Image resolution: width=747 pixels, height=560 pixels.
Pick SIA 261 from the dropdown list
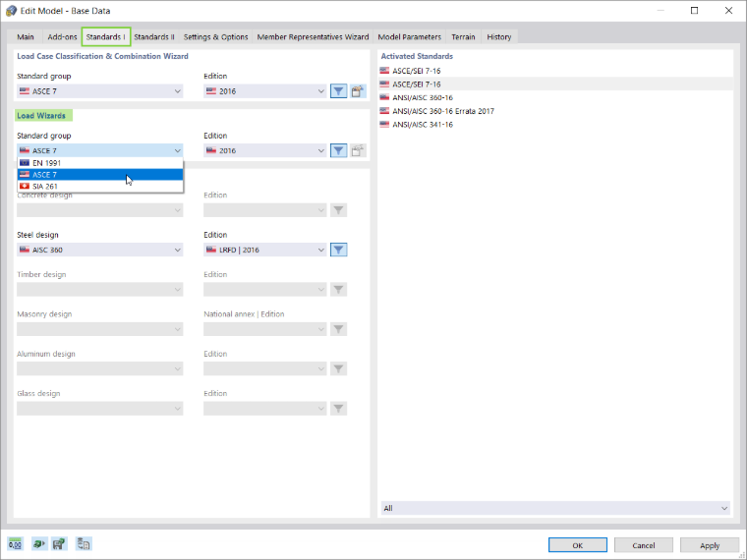100,187
